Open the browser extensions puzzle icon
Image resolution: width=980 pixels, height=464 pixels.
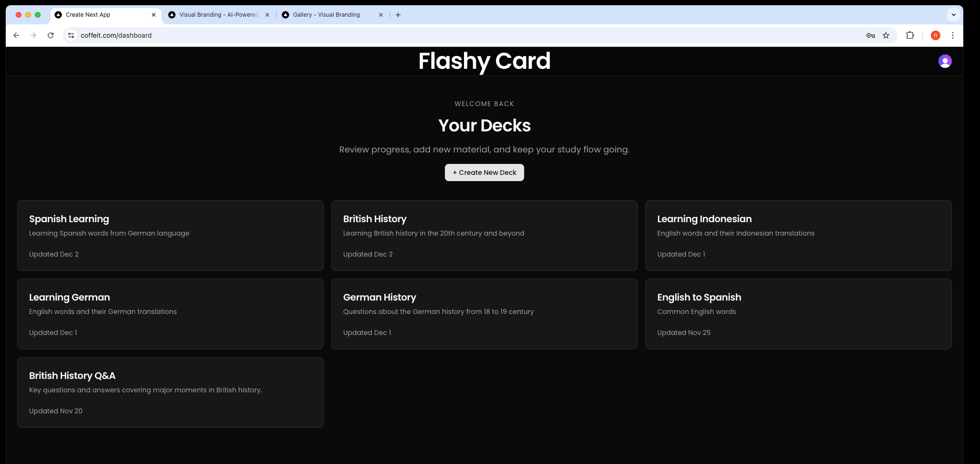[910, 35]
